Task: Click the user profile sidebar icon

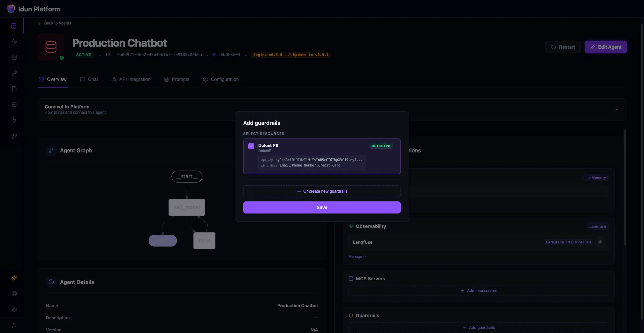Action: coord(14,325)
